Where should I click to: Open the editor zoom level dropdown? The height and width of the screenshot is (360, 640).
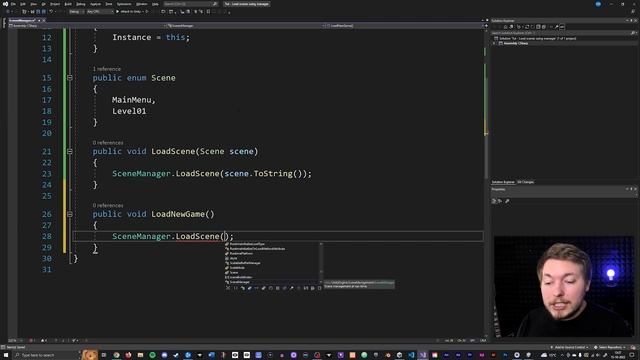(16, 340)
